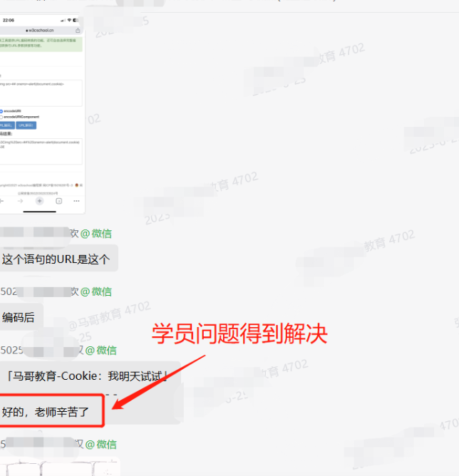459x476 pixels.
Task: Select the encodeURI radio option
Action: 1,111
